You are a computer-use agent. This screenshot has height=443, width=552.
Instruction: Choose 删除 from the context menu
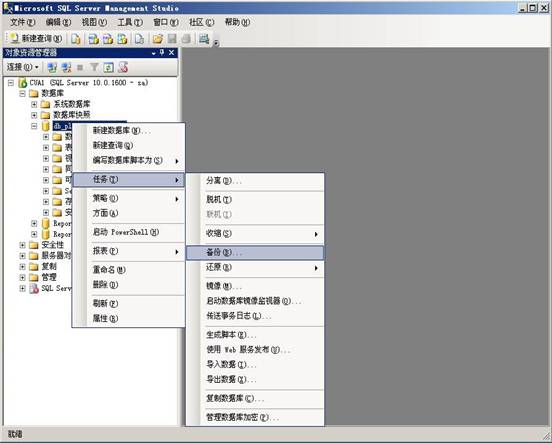point(128,285)
